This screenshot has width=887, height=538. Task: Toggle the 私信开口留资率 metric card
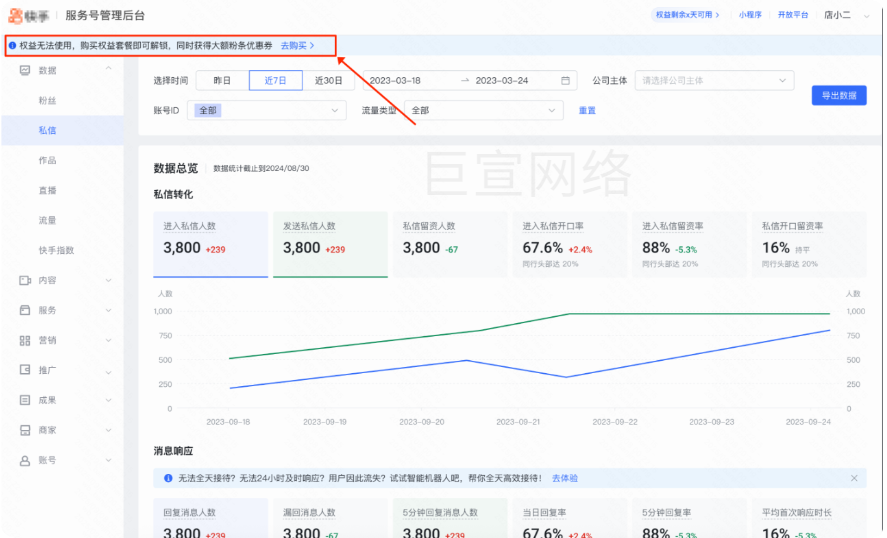[x=810, y=244]
